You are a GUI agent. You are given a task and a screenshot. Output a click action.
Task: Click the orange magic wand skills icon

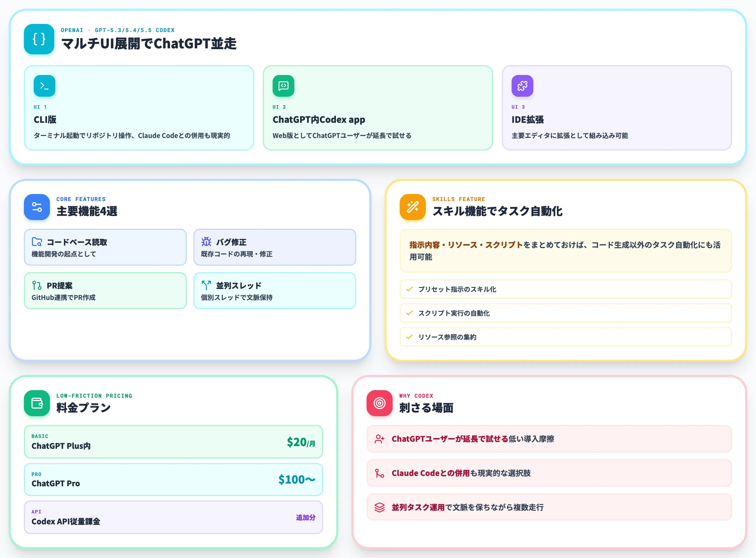tap(412, 207)
